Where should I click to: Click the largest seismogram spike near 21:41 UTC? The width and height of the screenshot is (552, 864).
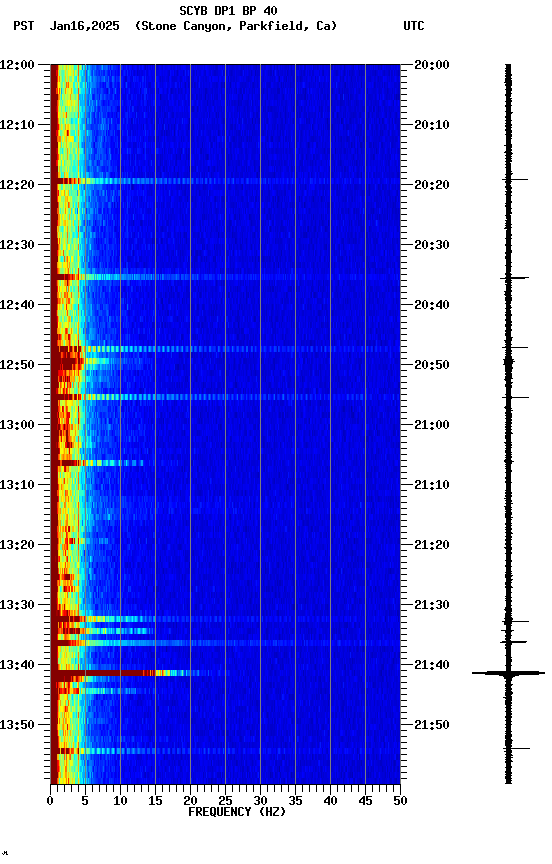(x=508, y=673)
